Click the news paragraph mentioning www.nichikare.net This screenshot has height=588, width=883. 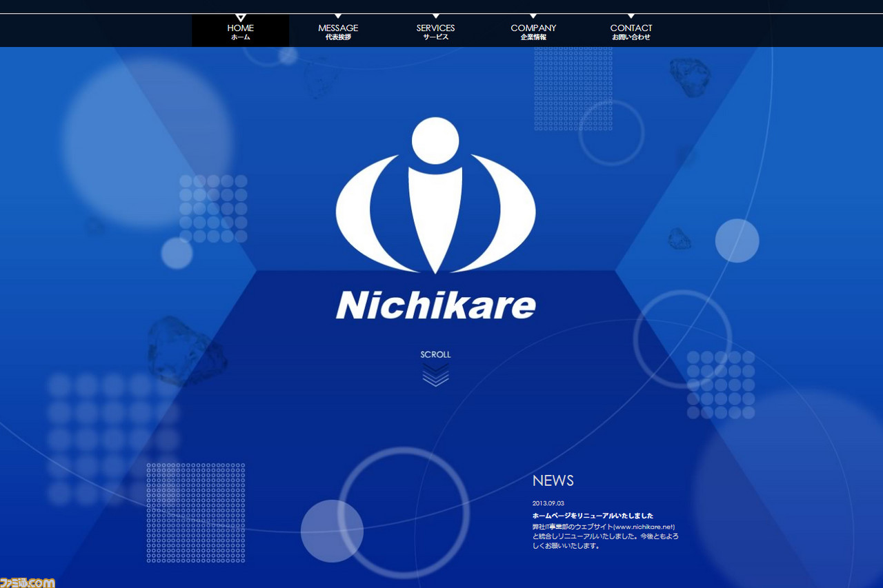click(x=606, y=536)
